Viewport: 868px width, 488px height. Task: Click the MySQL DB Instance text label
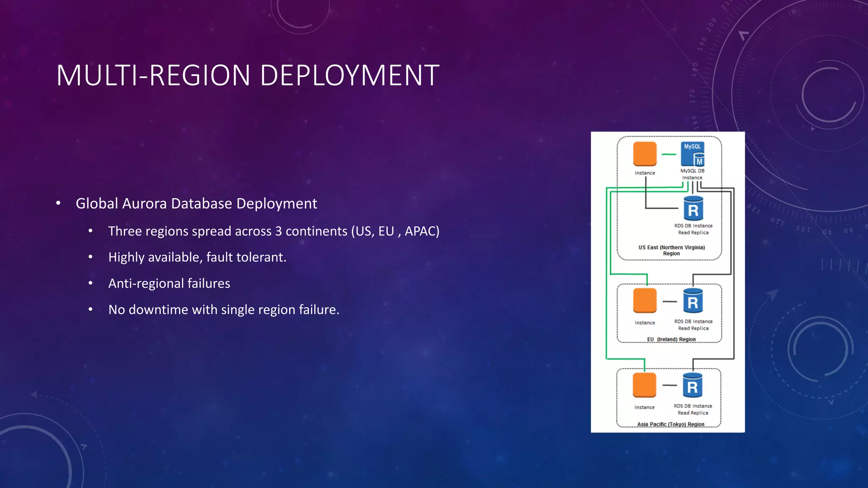(692, 174)
